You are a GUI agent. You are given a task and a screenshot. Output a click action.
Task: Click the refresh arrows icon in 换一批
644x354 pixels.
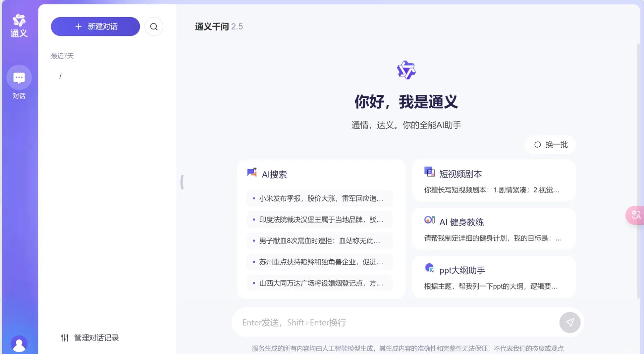[538, 145]
